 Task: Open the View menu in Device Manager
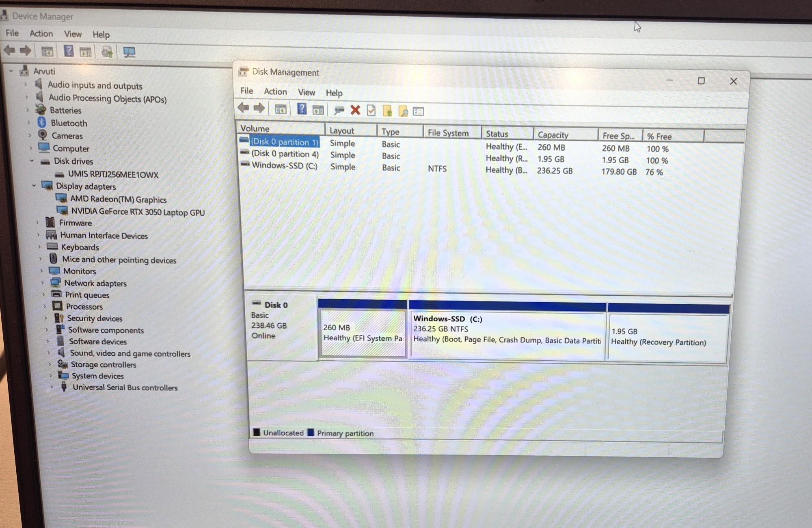point(73,34)
